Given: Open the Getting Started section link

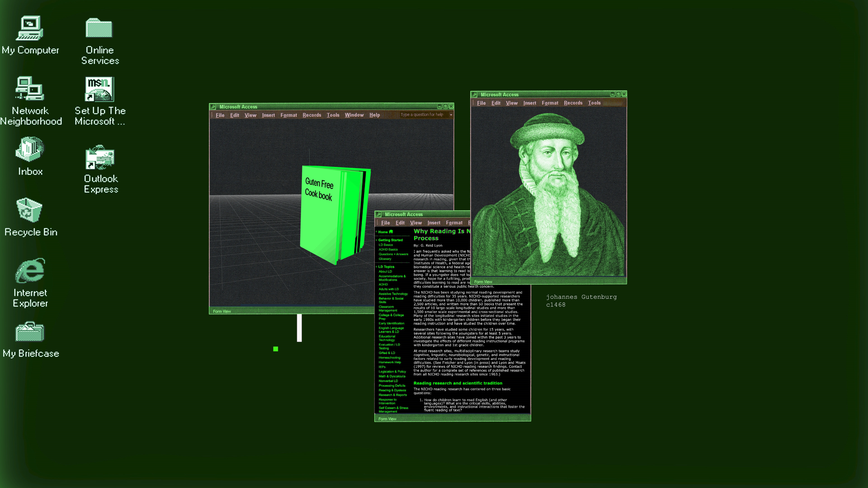Looking at the screenshot, I should (x=390, y=240).
